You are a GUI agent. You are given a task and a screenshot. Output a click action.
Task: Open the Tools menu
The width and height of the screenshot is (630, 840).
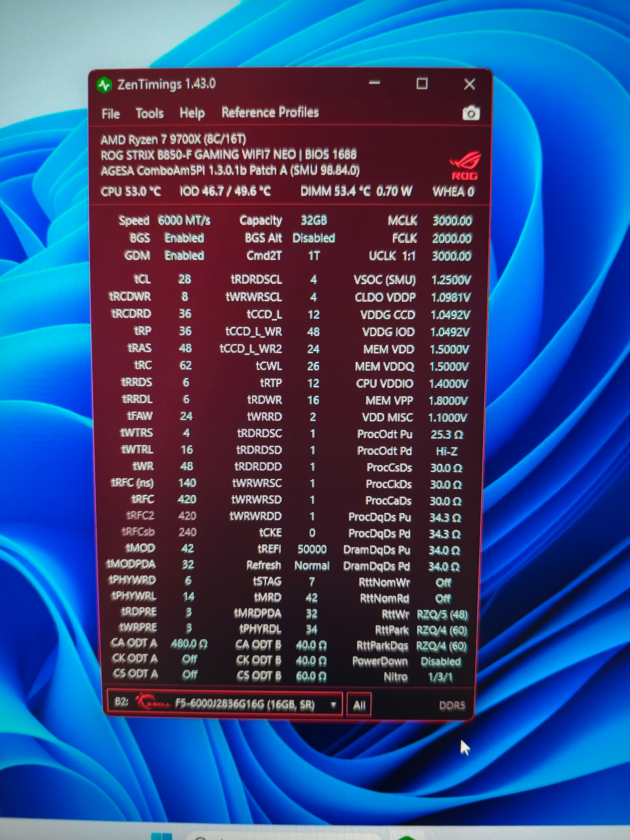coord(150,114)
